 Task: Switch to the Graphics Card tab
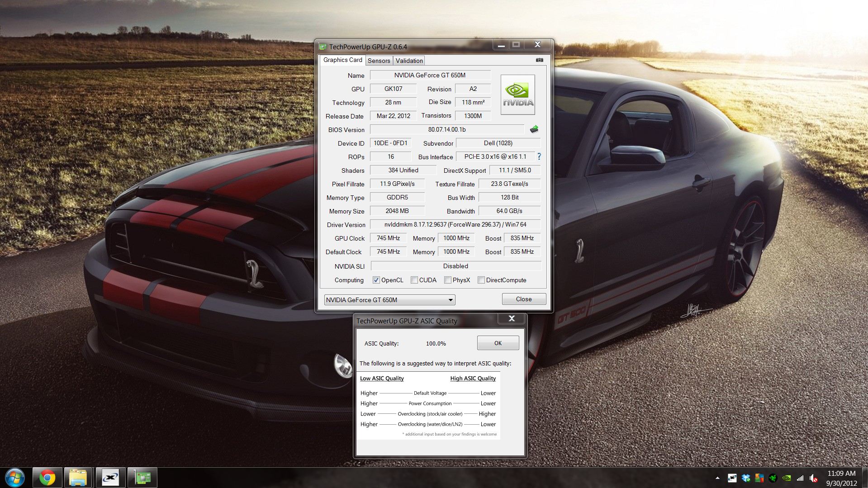click(x=342, y=60)
